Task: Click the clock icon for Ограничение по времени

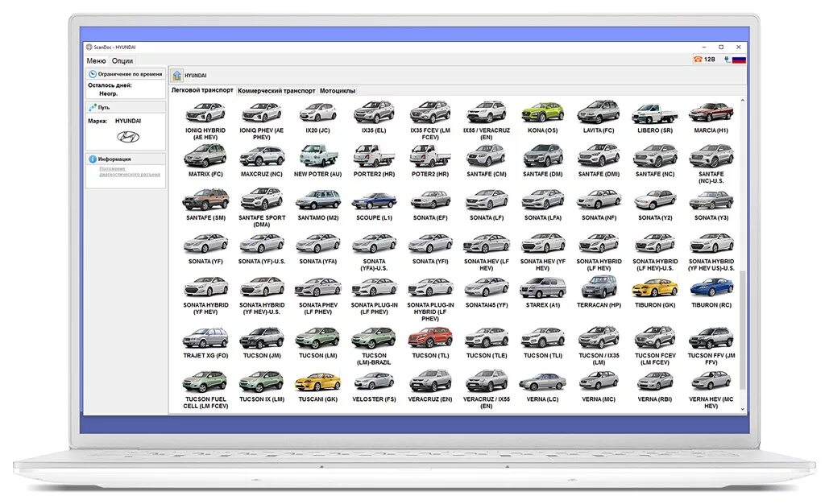Action: tap(93, 74)
